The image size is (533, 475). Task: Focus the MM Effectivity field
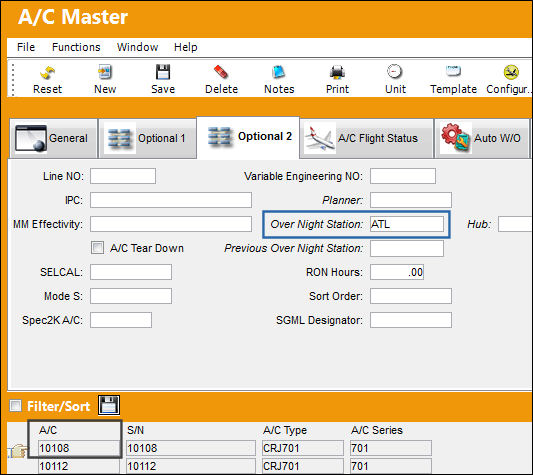171,224
